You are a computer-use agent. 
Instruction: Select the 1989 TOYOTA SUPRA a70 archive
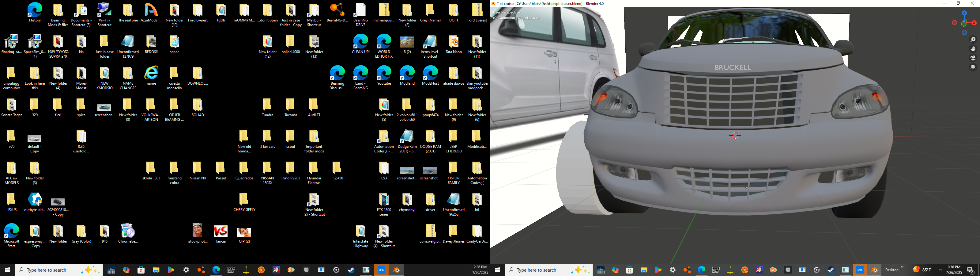coord(58,46)
